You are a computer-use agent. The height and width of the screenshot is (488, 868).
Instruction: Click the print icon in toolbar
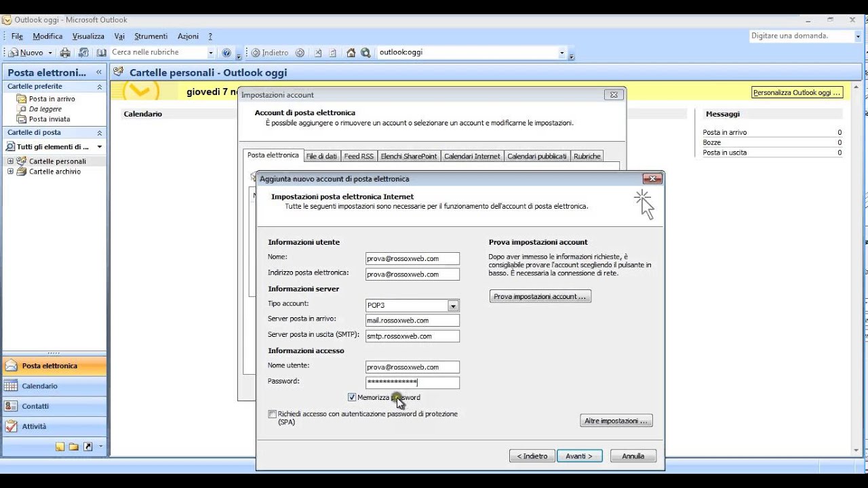pyautogui.click(x=65, y=53)
